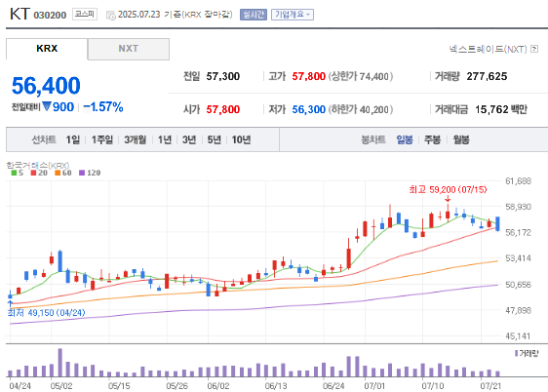Screen dimensions: 548x392
Task: Switch to the NXT tab
Action: point(129,49)
